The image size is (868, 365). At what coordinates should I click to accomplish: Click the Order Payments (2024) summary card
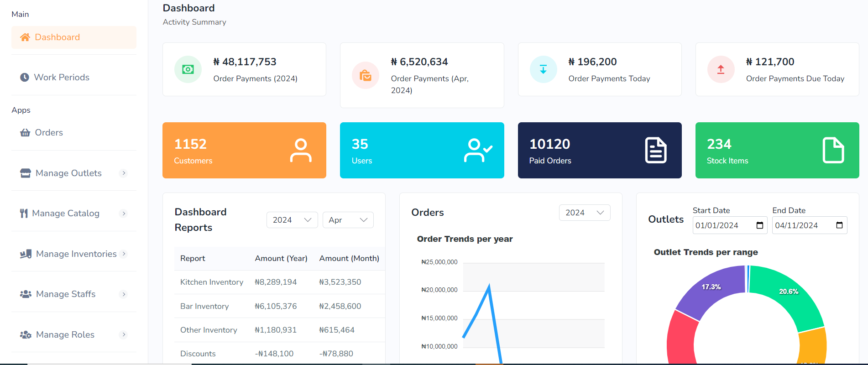[244, 69]
